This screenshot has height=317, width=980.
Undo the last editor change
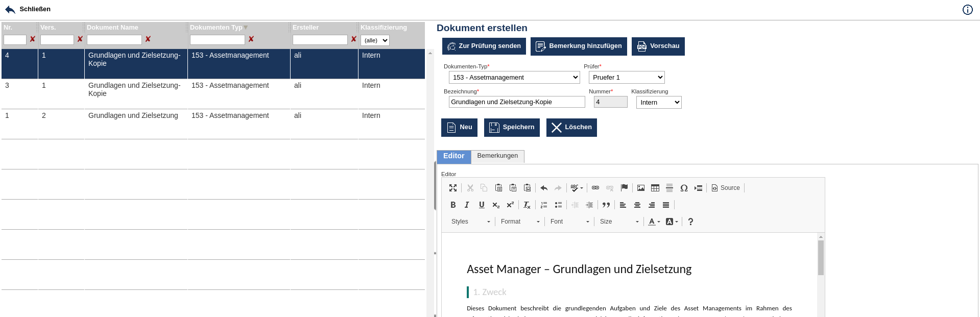tap(544, 188)
